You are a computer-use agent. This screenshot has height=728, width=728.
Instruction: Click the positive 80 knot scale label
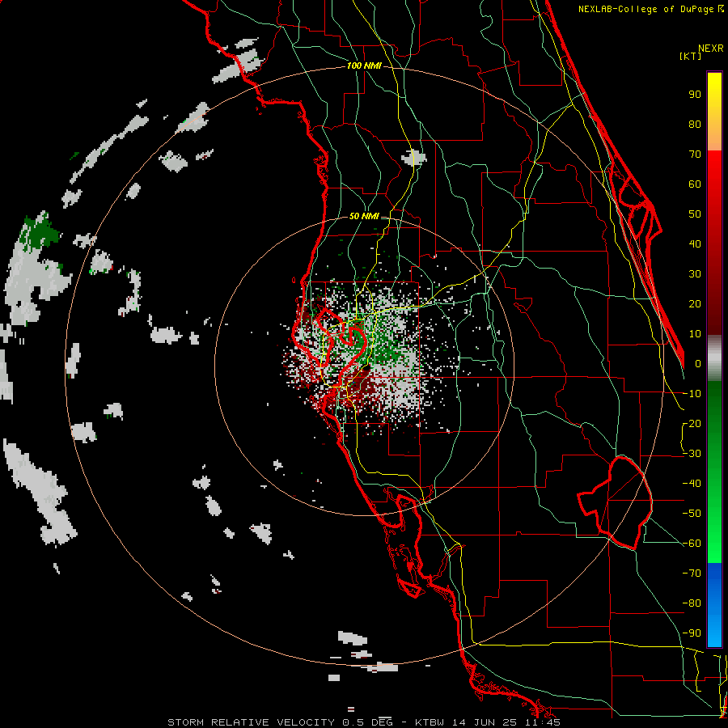pos(695,125)
